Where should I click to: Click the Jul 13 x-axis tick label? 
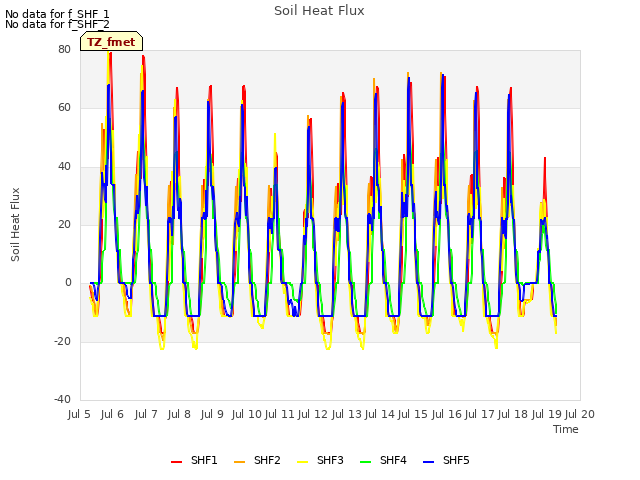347,414
